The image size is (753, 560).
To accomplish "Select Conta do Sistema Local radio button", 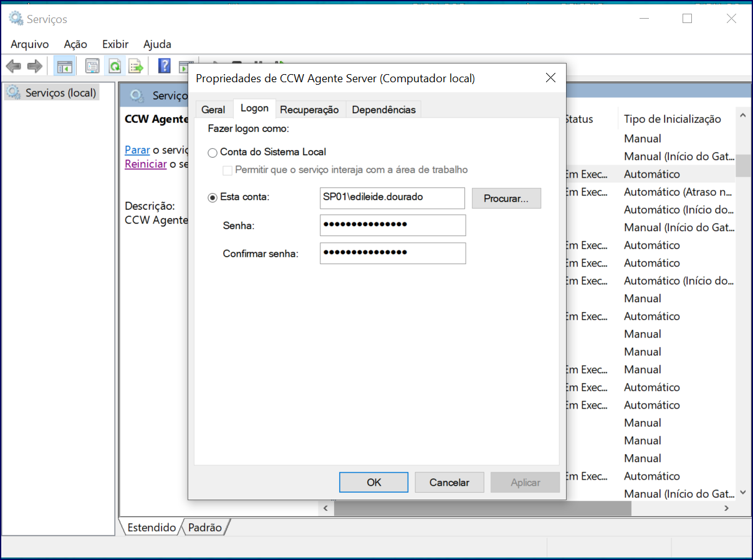I will [213, 153].
